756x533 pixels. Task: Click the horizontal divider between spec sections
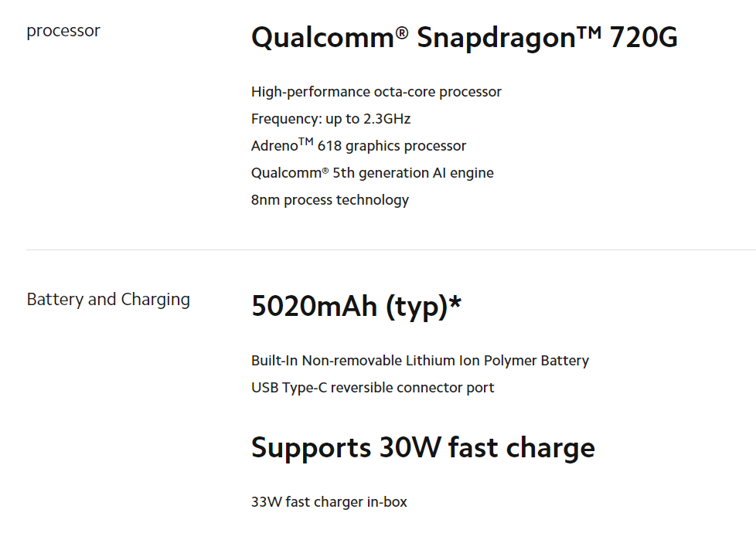(391, 250)
